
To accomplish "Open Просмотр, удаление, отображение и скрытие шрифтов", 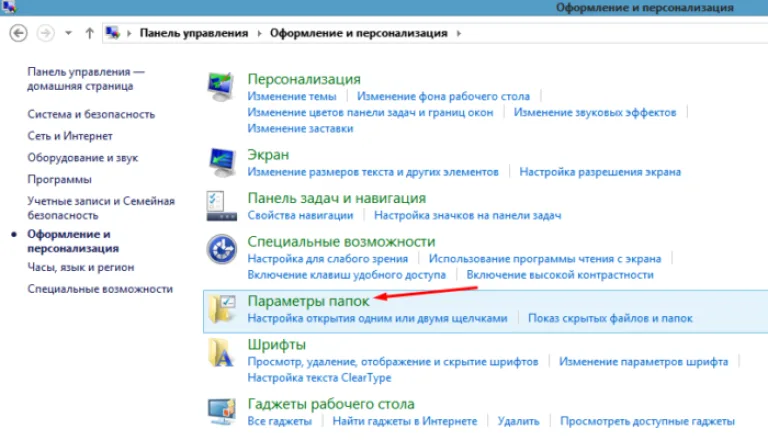I will (x=393, y=362).
